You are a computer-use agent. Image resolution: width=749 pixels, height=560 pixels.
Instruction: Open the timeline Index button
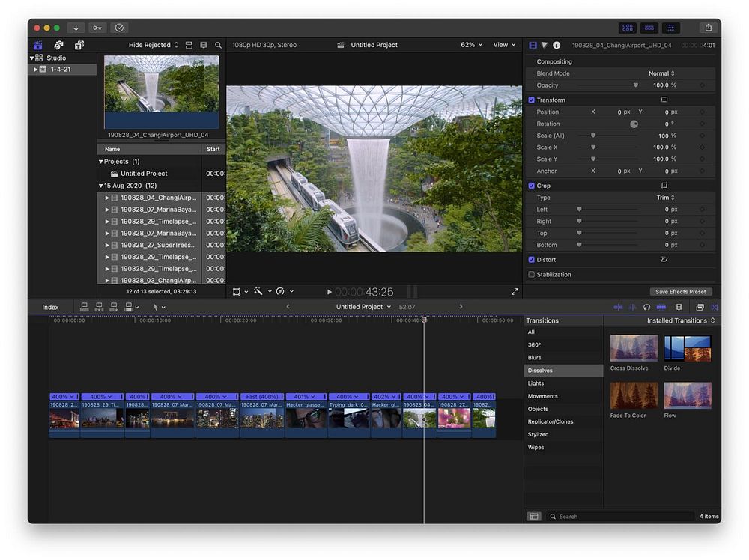[50, 307]
